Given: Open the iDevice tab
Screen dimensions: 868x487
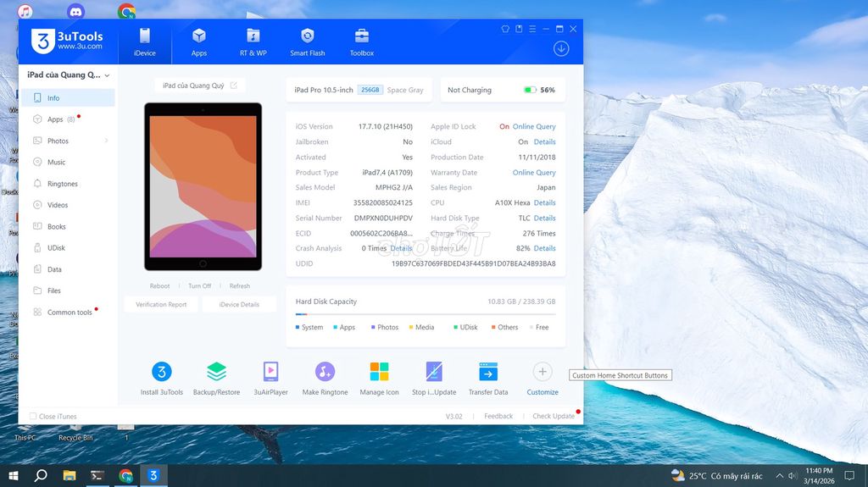Looking at the screenshot, I should (144, 42).
